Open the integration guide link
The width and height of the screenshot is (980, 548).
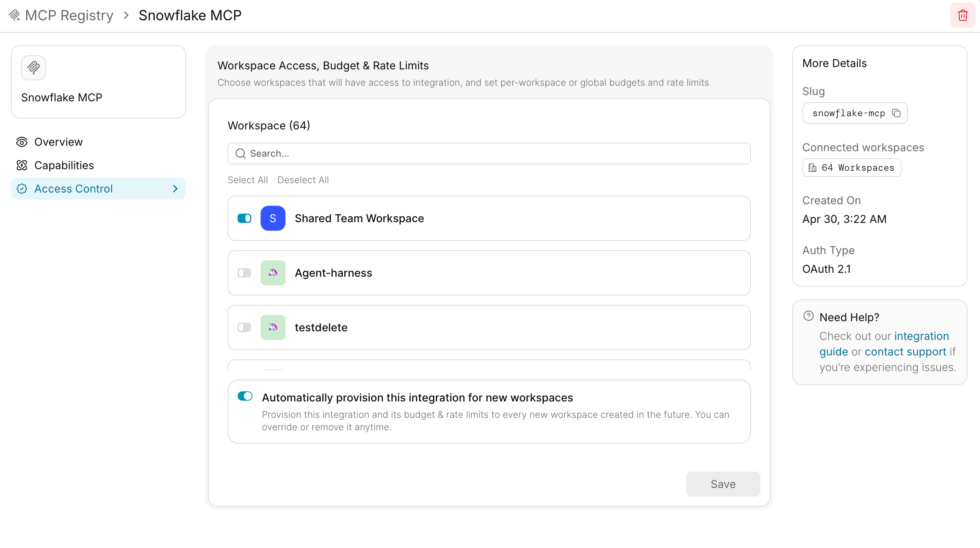pos(884,344)
